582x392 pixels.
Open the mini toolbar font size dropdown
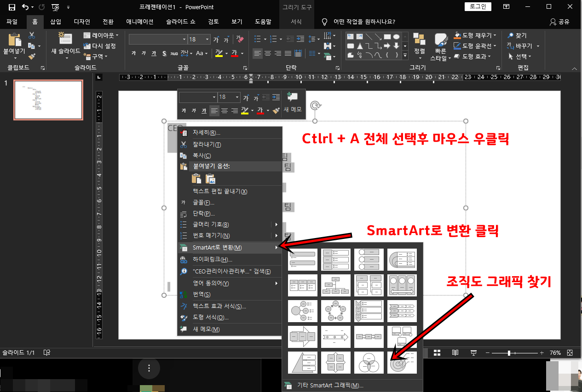[237, 97]
